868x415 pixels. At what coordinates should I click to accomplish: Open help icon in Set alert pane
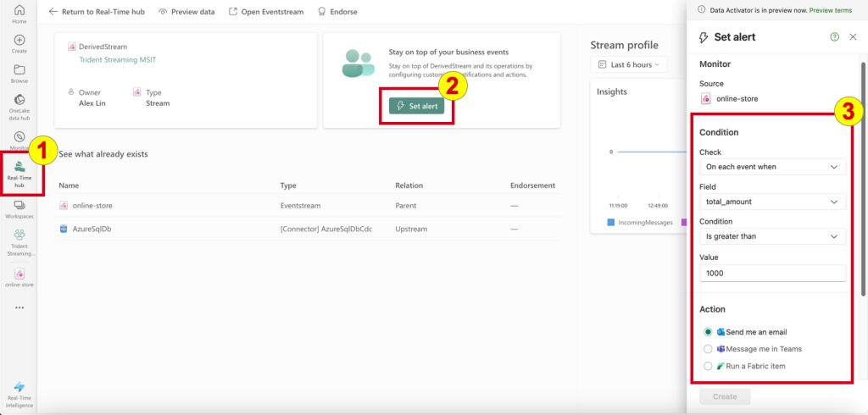point(834,37)
